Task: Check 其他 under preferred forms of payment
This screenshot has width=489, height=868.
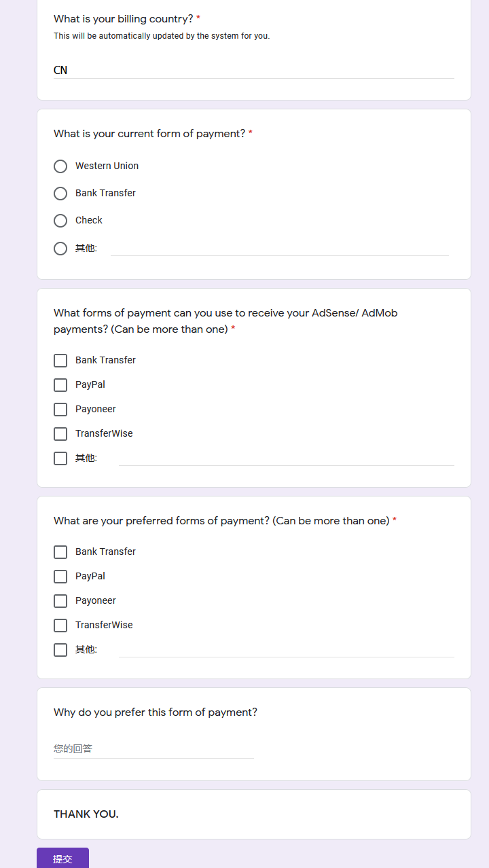Action: click(x=60, y=650)
